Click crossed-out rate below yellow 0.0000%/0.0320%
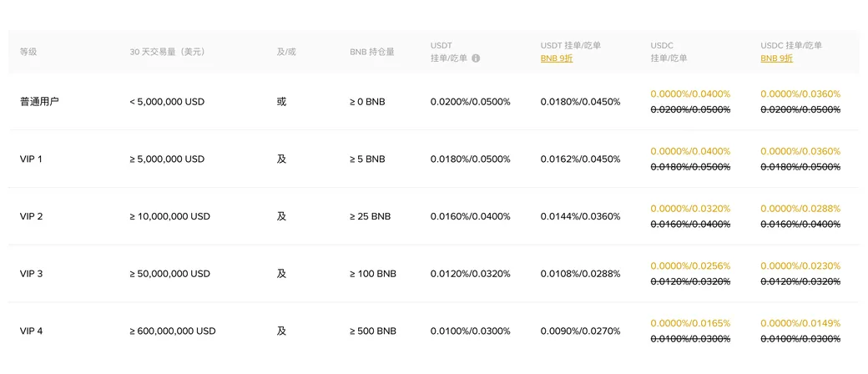Viewport: 868px width, 374px height. point(690,225)
